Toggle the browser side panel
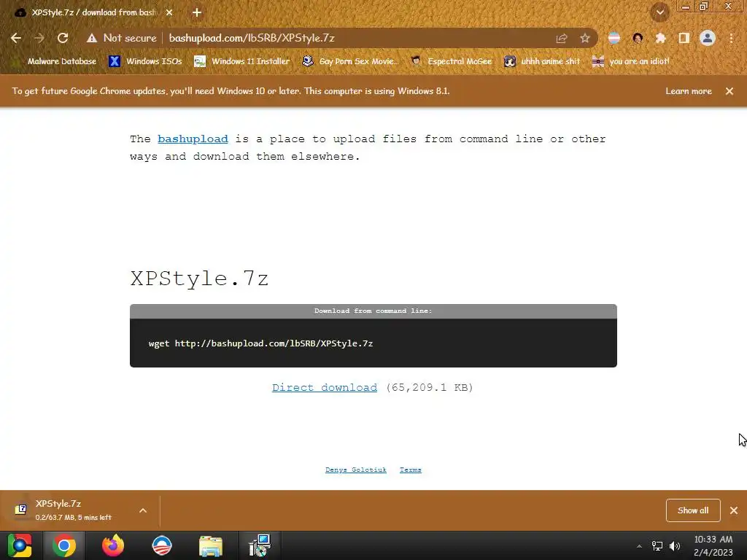This screenshot has height=560, width=747. pos(684,38)
